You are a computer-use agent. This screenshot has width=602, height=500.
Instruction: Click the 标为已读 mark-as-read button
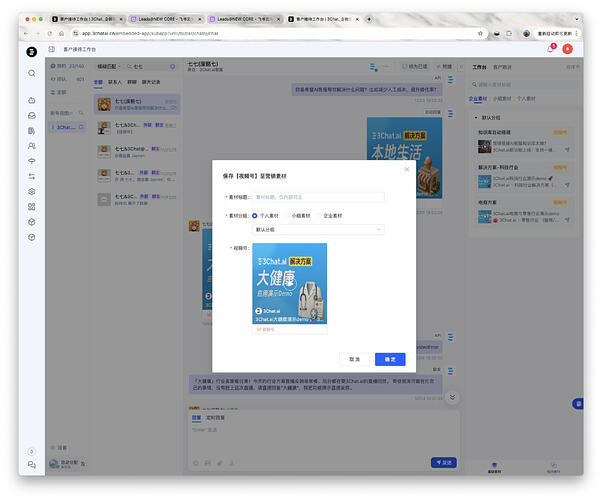(x=414, y=66)
